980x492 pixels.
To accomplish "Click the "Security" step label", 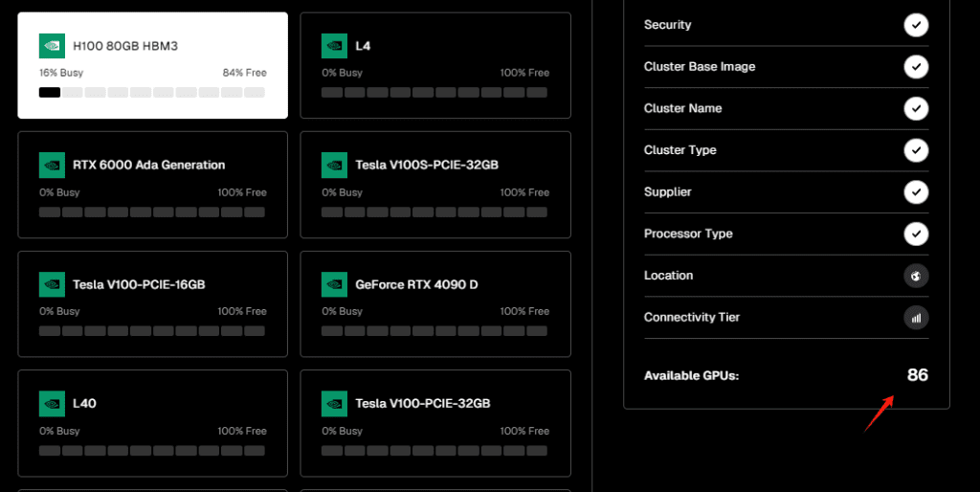I will click(667, 25).
